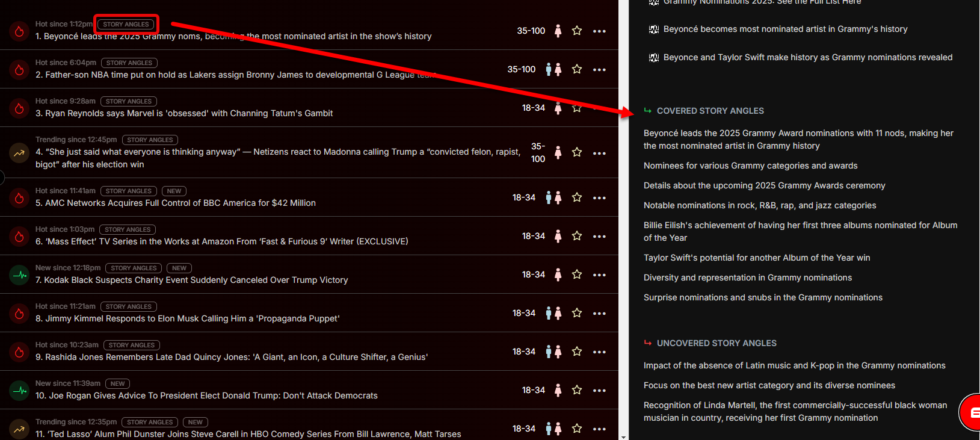Viewport: 980px width, 440px height.
Task: Open more options on the Madonna story row
Action: (599, 153)
